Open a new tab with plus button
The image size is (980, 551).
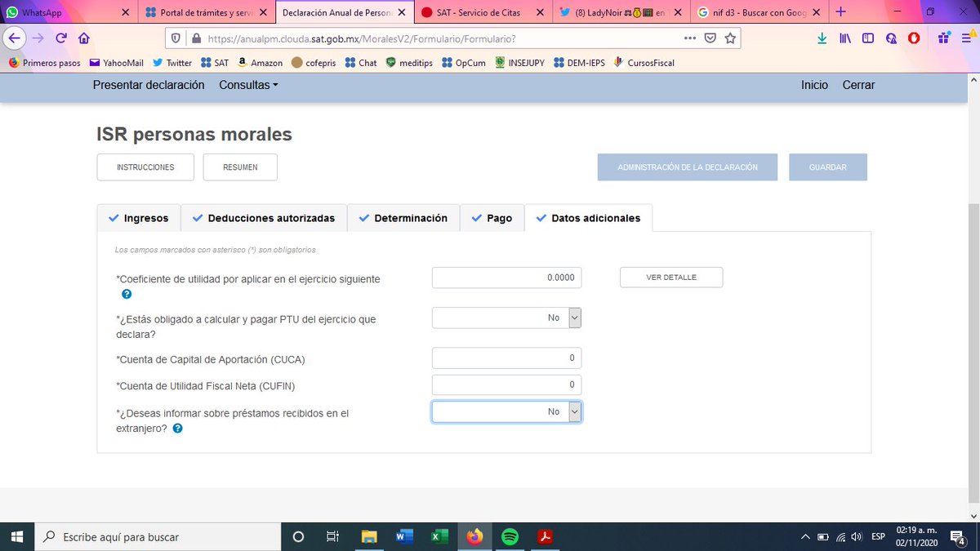[x=840, y=12]
